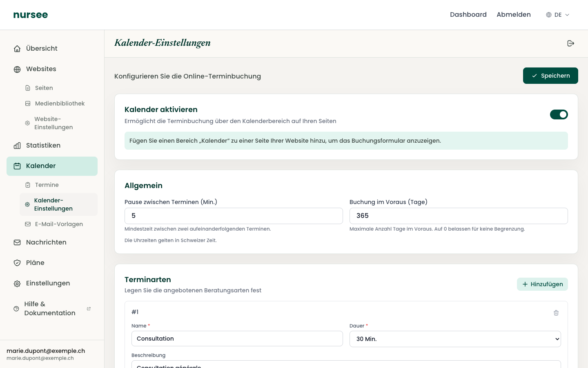Toggle the Kalender aktivieren switch
Image resolution: width=588 pixels, height=368 pixels.
(x=559, y=114)
